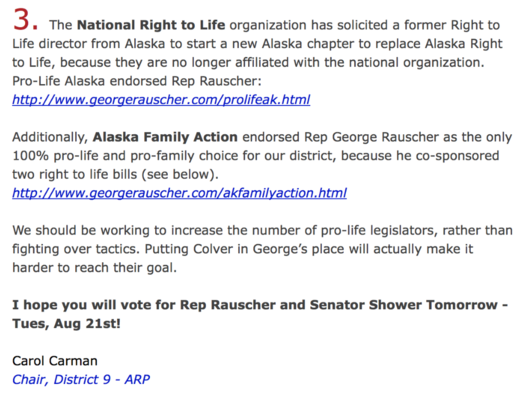Click the 'new Alaska chapter' phrase
The width and height of the screenshot is (524, 396).
click(291, 44)
